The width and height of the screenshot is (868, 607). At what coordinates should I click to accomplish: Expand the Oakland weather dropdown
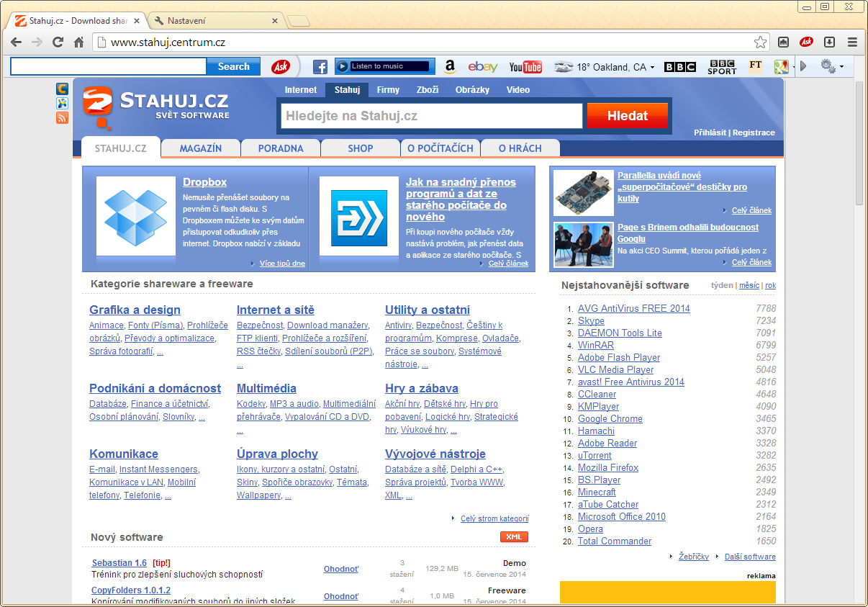point(652,67)
